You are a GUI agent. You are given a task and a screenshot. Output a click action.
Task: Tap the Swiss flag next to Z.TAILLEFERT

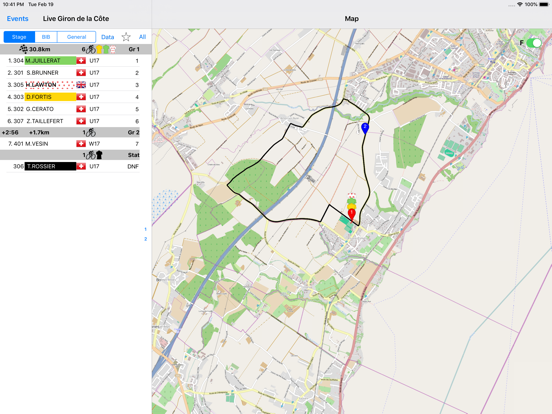coord(81,121)
